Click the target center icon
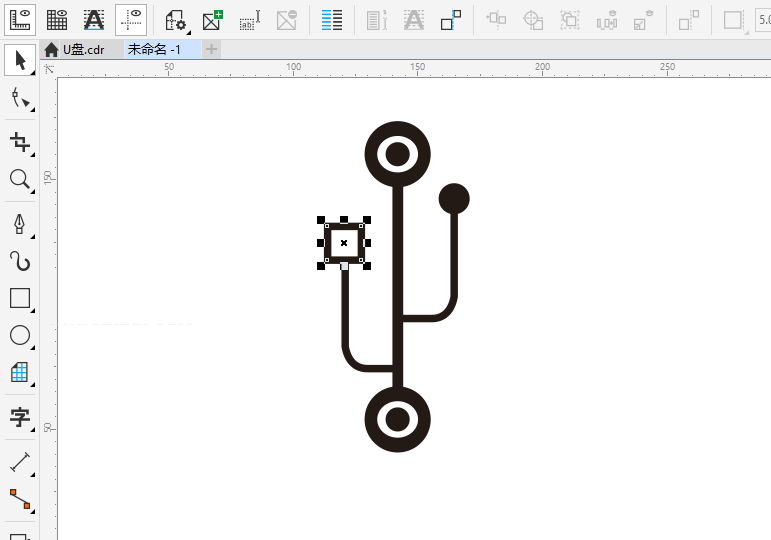The width and height of the screenshot is (771, 540). point(533,21)
